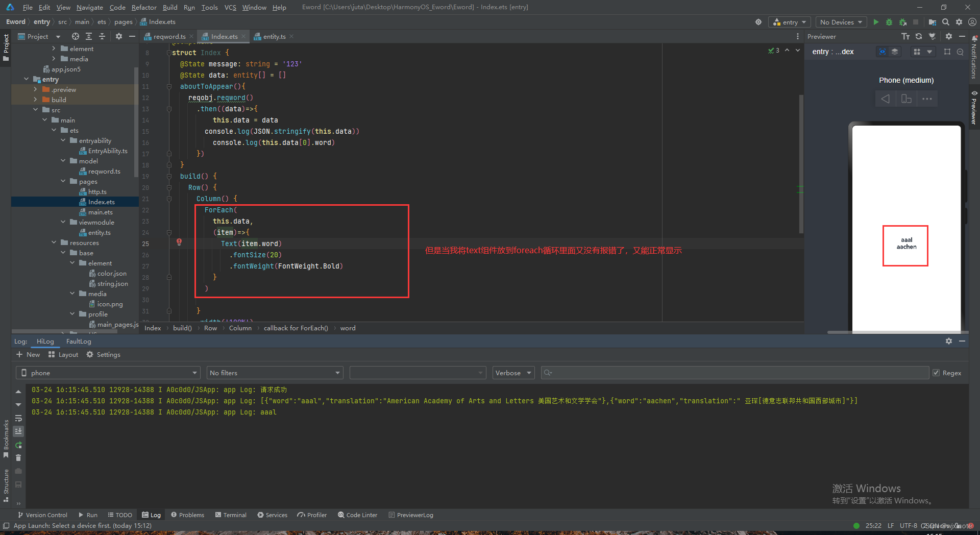980x535 pixels.
Task: Toggle the component layers view in Previewer
Action: coord(895,52)
